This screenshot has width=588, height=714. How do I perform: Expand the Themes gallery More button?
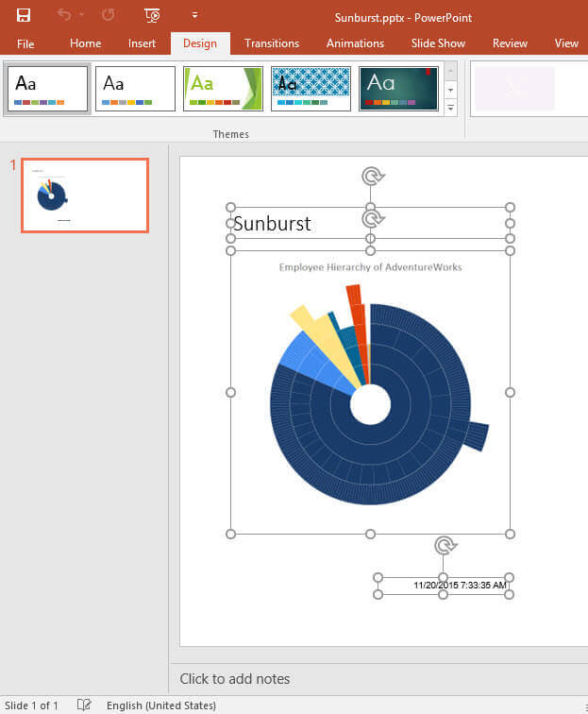pos(450,108)
